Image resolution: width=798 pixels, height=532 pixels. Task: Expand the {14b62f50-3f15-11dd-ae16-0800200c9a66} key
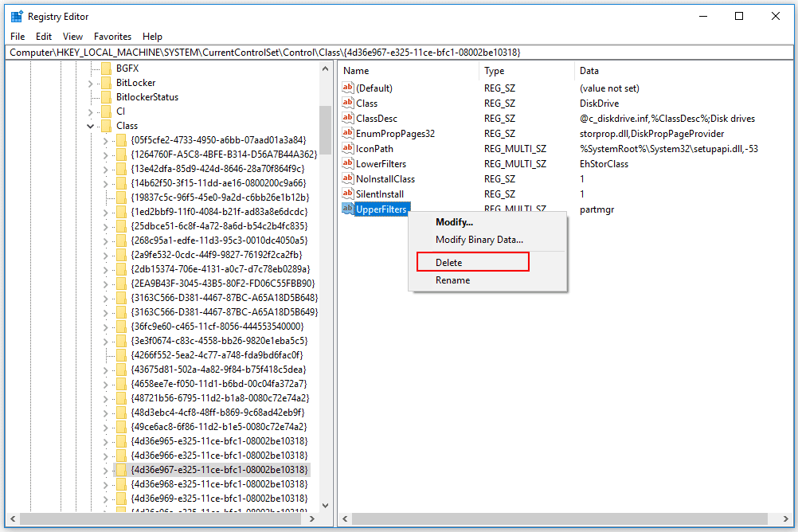[105, 183]
